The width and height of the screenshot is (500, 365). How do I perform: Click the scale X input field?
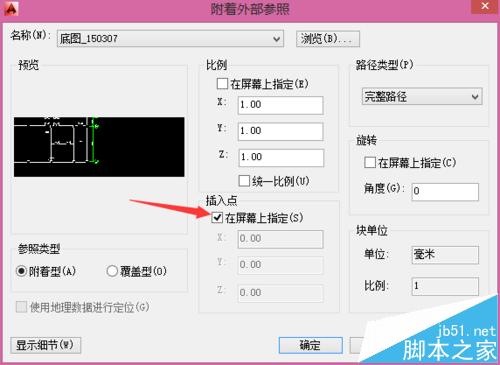[281, 105]
